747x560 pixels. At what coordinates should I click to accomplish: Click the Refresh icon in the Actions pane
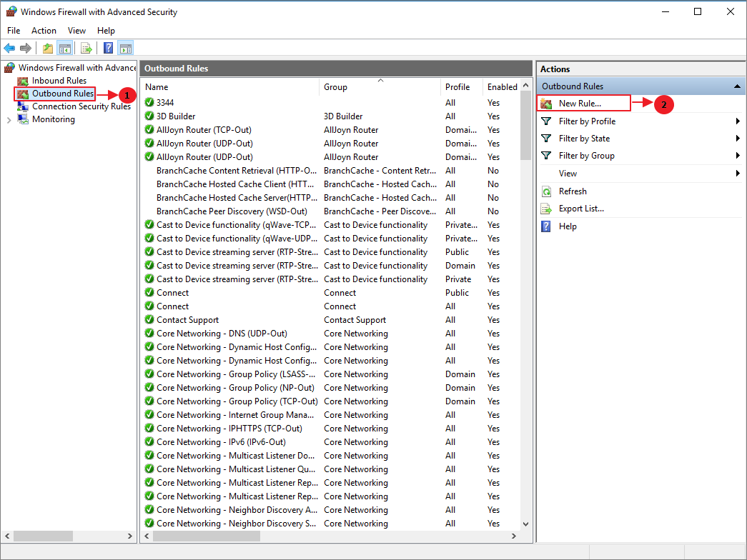[546, 191]
